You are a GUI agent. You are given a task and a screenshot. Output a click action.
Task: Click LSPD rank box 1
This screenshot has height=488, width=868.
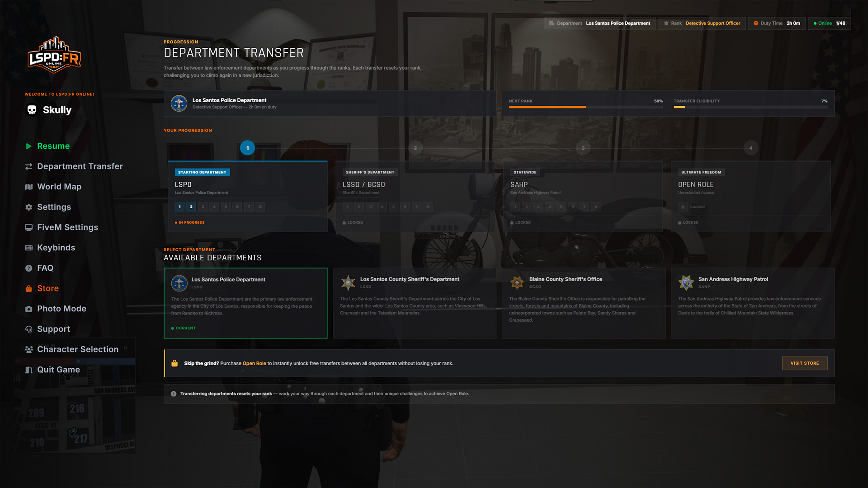(179, 206)
